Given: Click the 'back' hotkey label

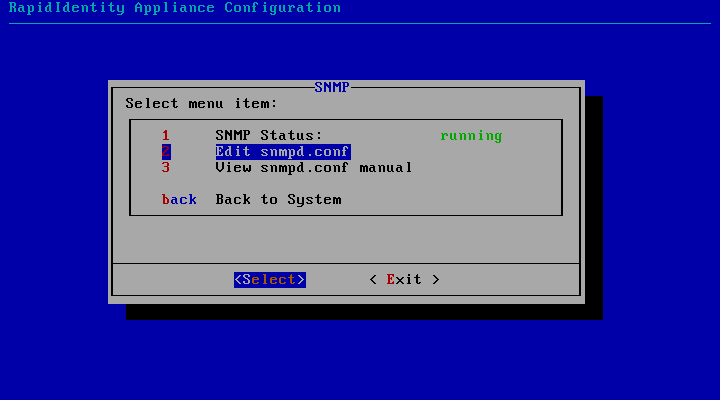Looking at the screenshot, I should (x=179, y=200).
